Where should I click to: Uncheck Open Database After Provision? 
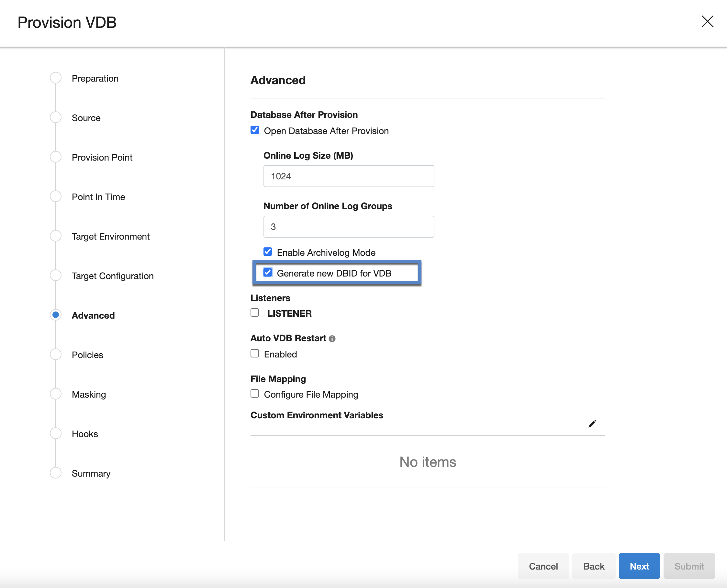point(254,130)
